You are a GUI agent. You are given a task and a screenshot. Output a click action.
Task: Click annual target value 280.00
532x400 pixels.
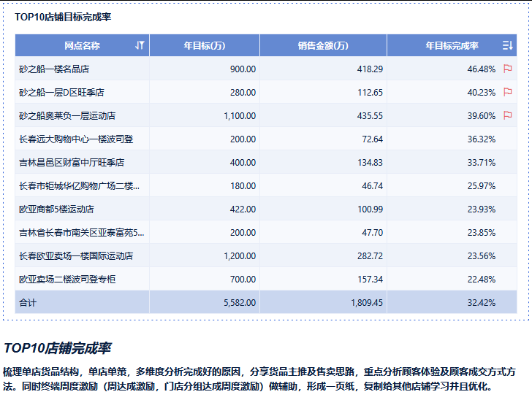243,93
